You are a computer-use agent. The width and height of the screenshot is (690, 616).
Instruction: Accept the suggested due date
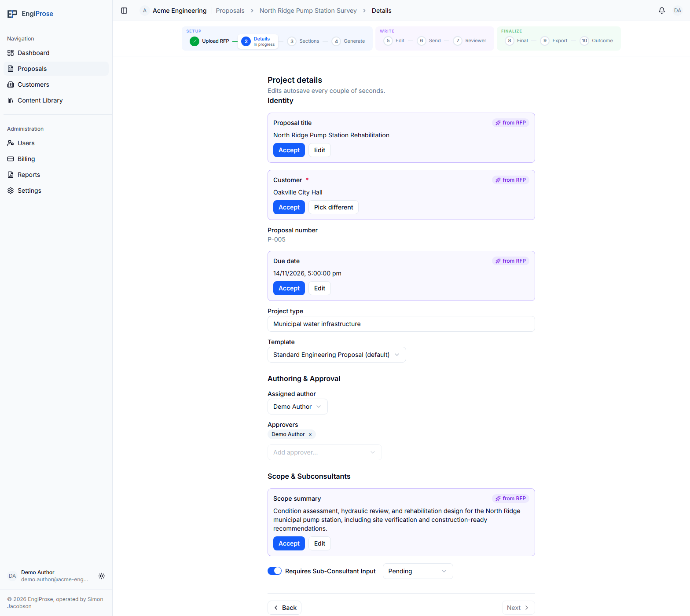click(289, 288)
